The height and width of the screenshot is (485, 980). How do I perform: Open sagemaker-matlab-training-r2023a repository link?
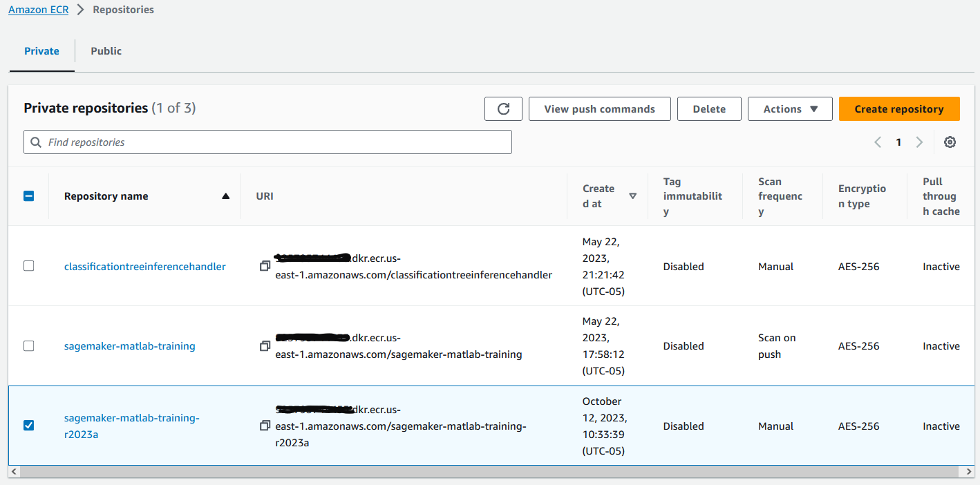pyautogui.click(x=131, y=426)
